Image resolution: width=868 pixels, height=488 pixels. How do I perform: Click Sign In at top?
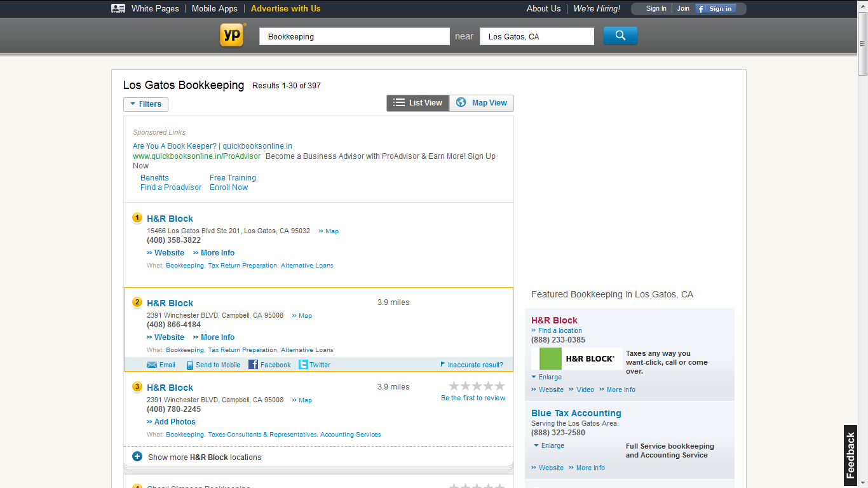(x=656, y=9)
